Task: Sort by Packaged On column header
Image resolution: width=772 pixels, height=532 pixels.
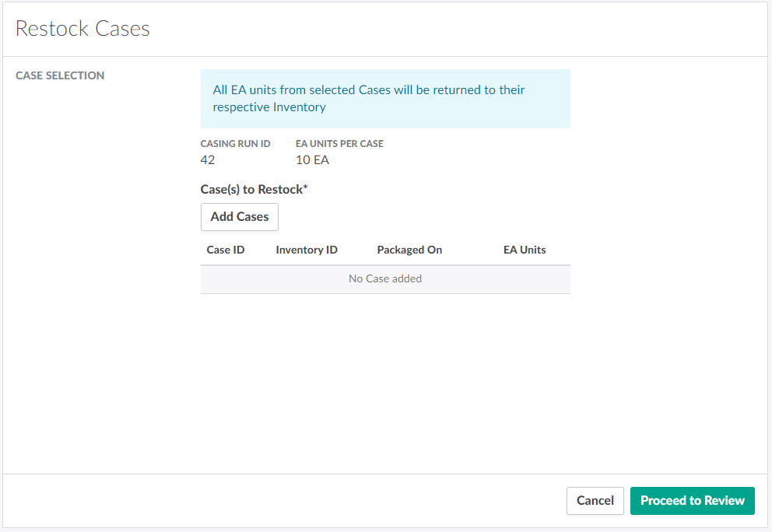Action: (409, 250)
